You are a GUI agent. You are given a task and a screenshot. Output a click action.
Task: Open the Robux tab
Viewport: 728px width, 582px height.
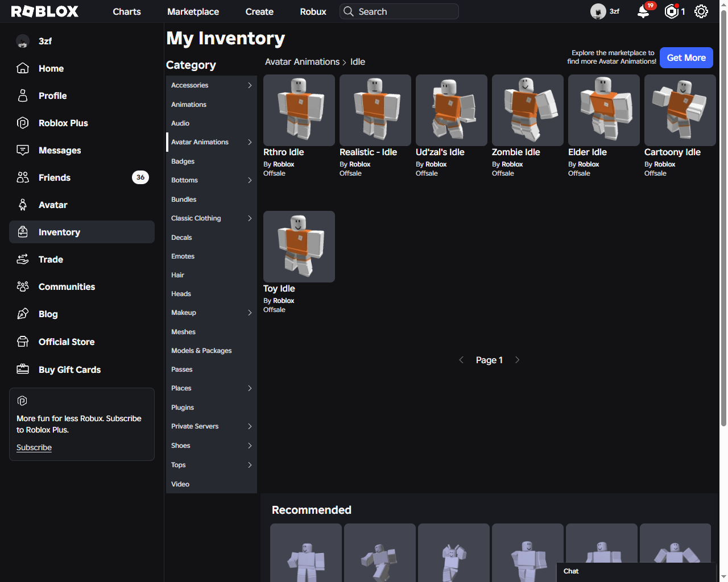point(313,11)
